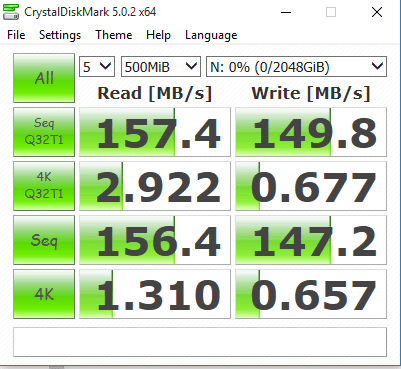The image size is (401, 369).
Task: Start the Seq Q32T1 test
Action: tap(44, 132)
